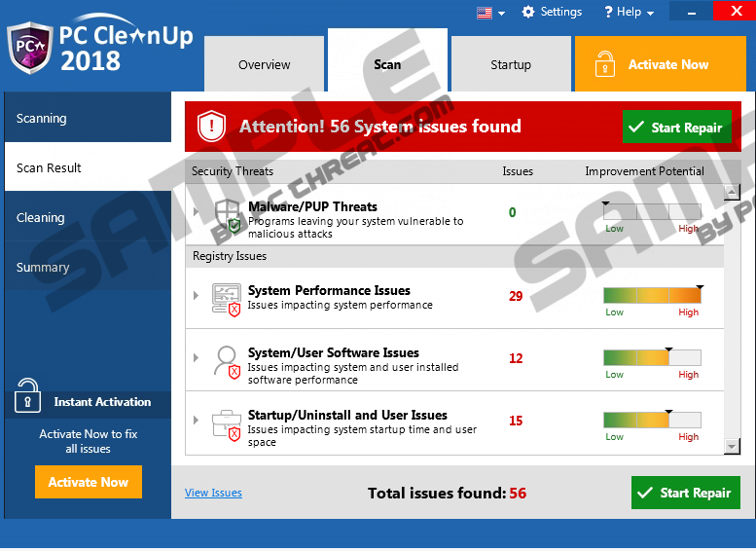The image size is (756, 551).
Task: Open the View Issues link
Action: [213, 493]
